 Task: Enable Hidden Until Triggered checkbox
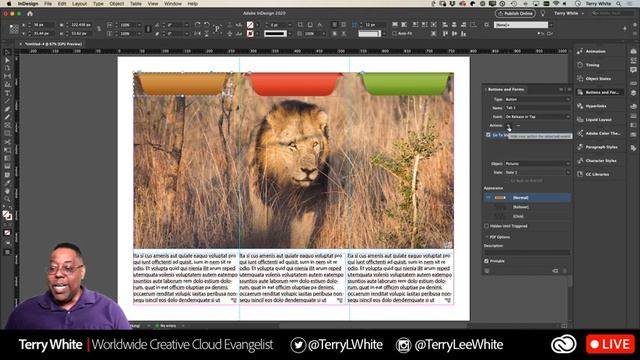pyautogui.click(x=487, y=226)
